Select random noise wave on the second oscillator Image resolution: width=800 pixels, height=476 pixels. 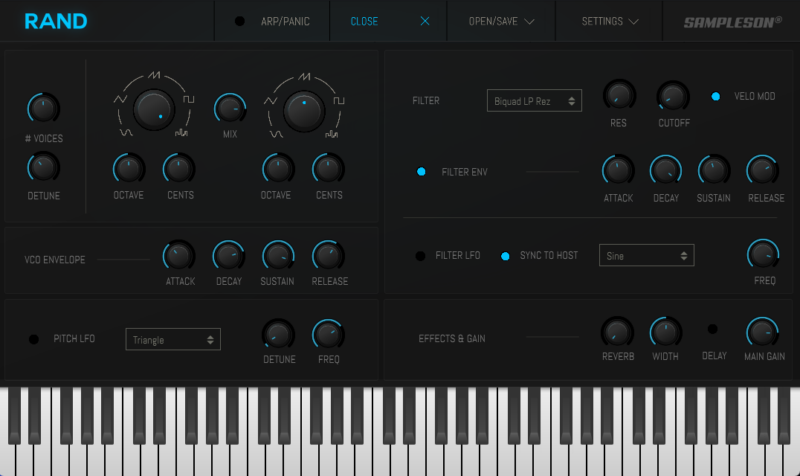333,132
